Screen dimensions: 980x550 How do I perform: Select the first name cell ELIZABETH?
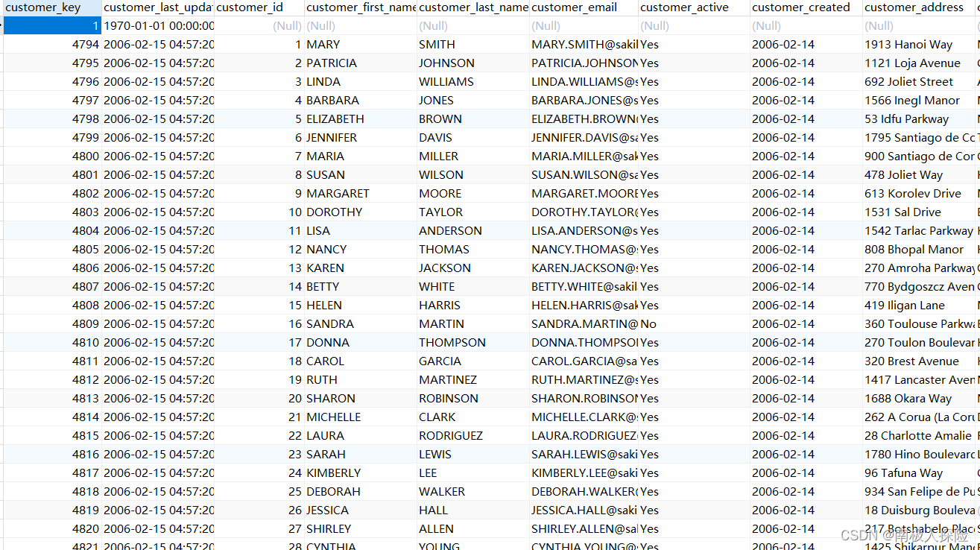pyautogui.click(x=361, y=118)
